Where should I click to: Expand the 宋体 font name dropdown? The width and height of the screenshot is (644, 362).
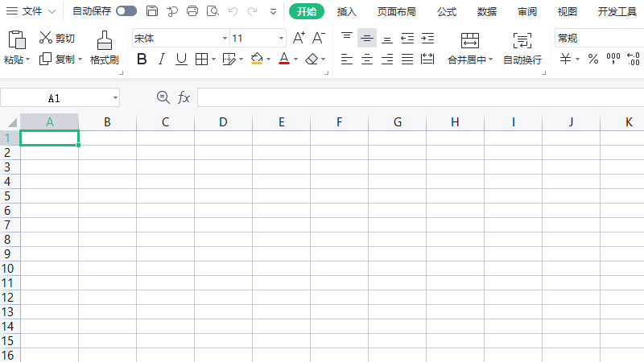(225, 39)
